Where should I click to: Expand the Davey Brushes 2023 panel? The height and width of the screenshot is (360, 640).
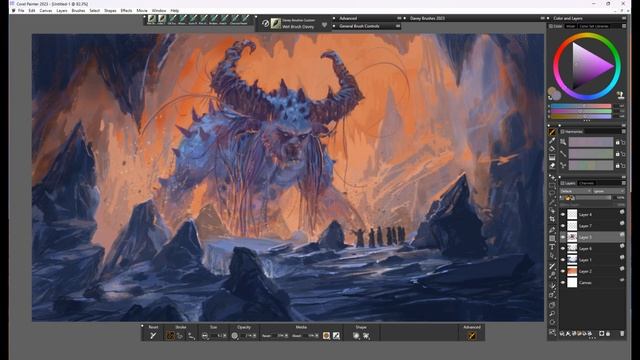405,18
